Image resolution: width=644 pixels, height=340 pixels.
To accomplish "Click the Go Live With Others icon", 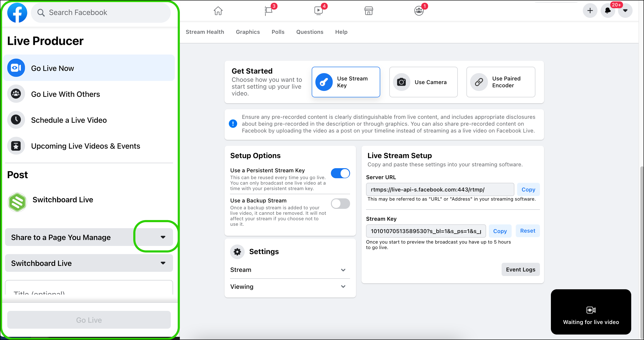I will tap(16, 94).
